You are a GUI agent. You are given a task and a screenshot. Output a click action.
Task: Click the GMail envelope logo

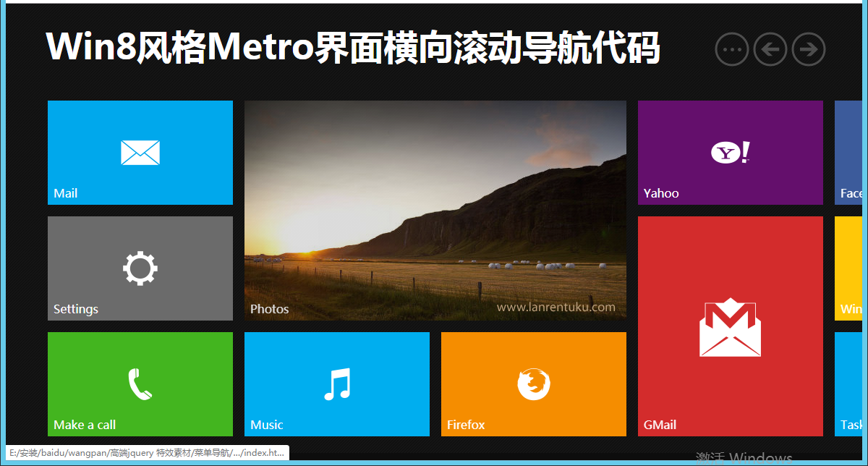click(x=731, y=327)
